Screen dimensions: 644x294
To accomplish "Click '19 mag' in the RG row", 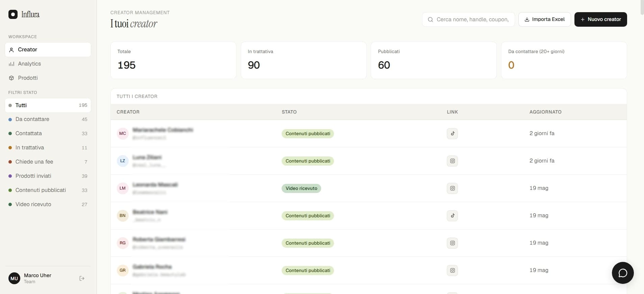I will pyautogui.click(x=539, y=243).
